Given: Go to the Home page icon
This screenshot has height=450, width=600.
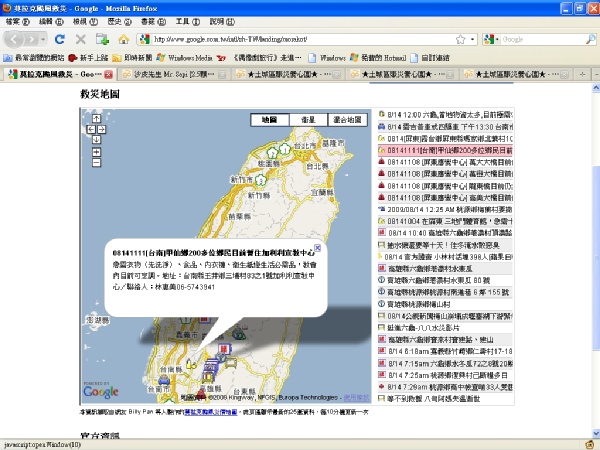Looking at the screenshot, I should (x=123, y=39).
